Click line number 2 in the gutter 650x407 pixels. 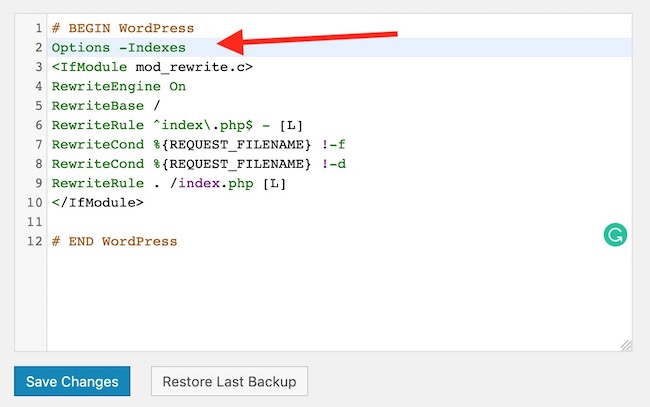(x=37, y=48)
